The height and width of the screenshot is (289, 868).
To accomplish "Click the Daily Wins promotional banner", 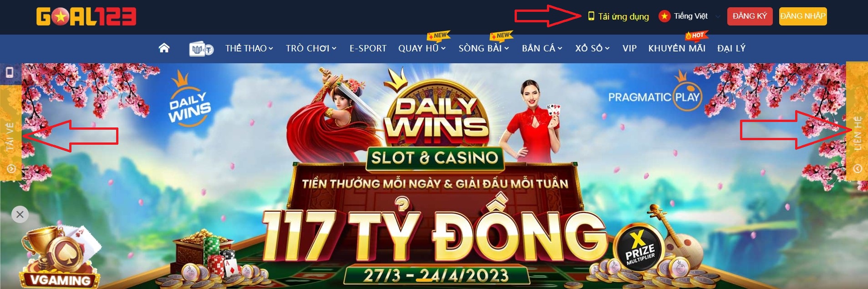I will coord(434,176).
